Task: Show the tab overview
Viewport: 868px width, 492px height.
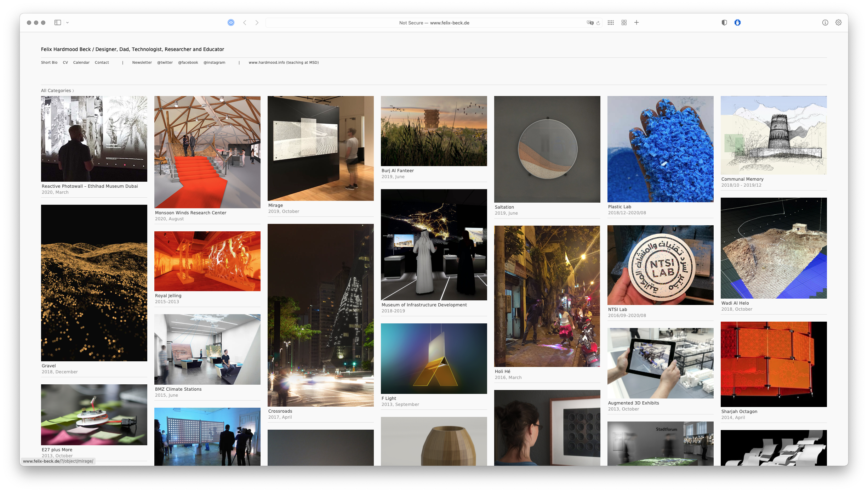Action: point(624,23)
